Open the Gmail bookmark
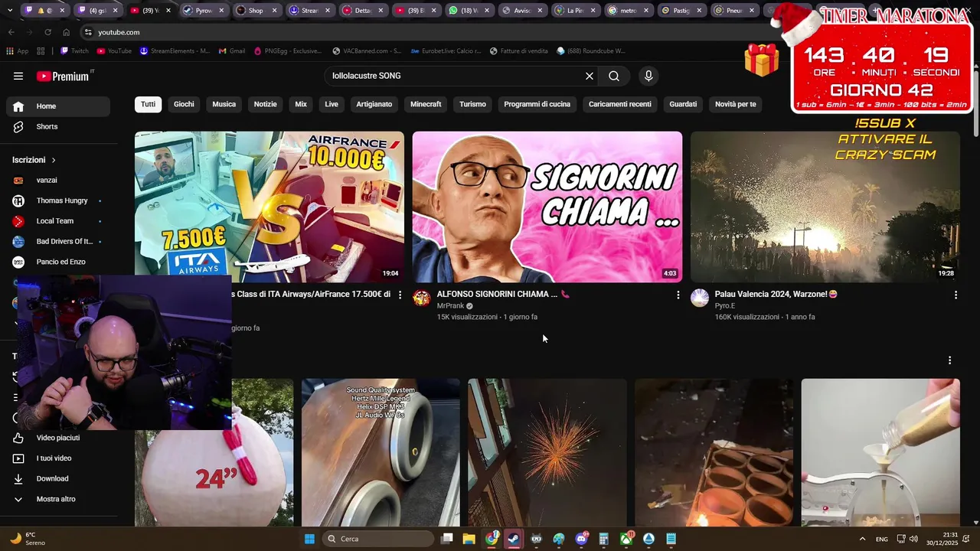Viewport: 980px width, 551px height. click(x=232, y=51)
